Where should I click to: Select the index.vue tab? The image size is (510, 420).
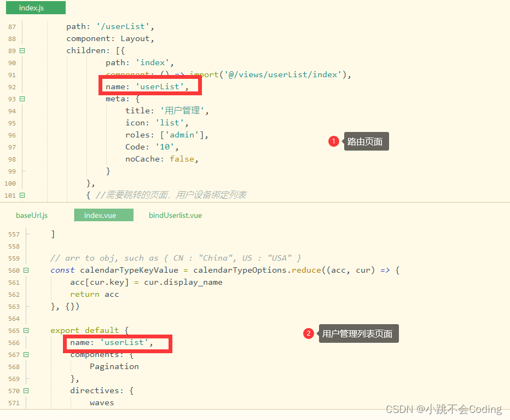click(x=104, y=215)
